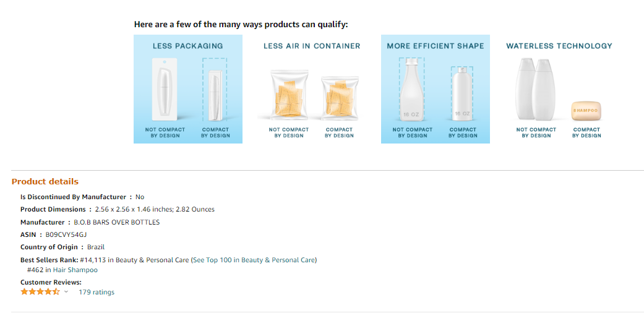644x313 pixels.
Task: Click the not-compact blister package icon
Action: 164,88
